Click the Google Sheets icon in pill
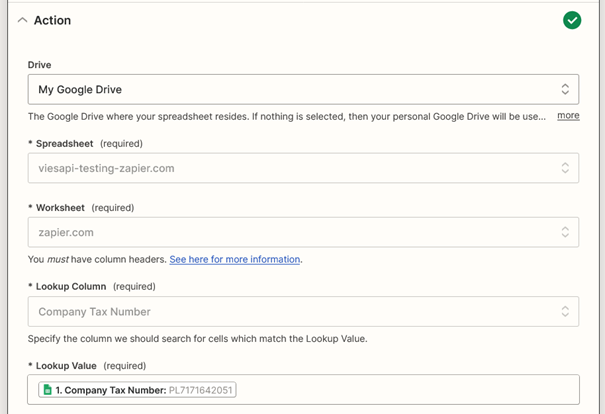Screen dimensions: 605x414 pyautogui.click(x=47, y=390)
